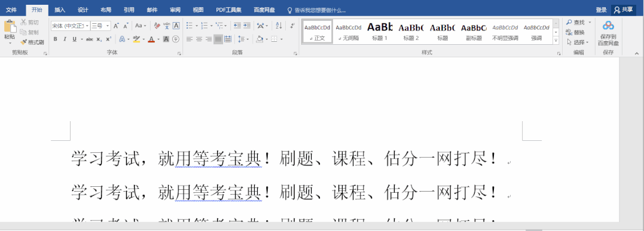
Task: Open the font name dropdown
Action: click(87, 26)
